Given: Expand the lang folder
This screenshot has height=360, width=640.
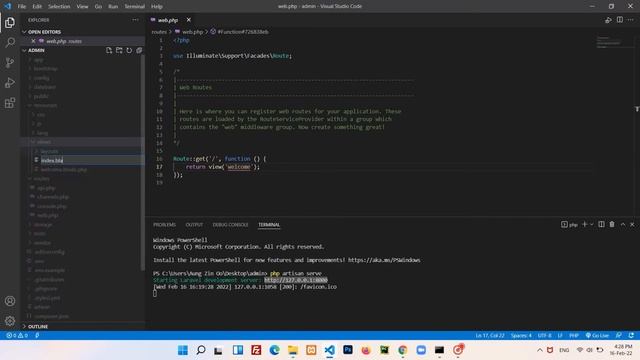Looking at the screenshot, I should coord(42,133).
